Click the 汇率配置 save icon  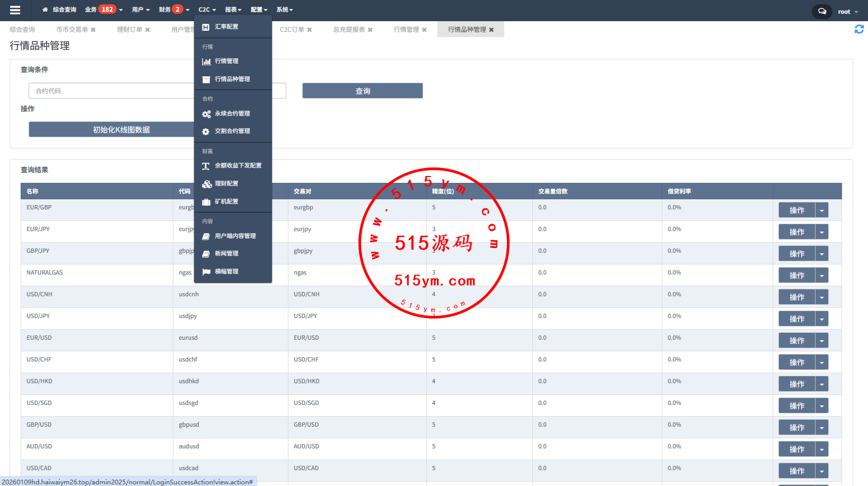pyautogui.click(x=206, y=27)
